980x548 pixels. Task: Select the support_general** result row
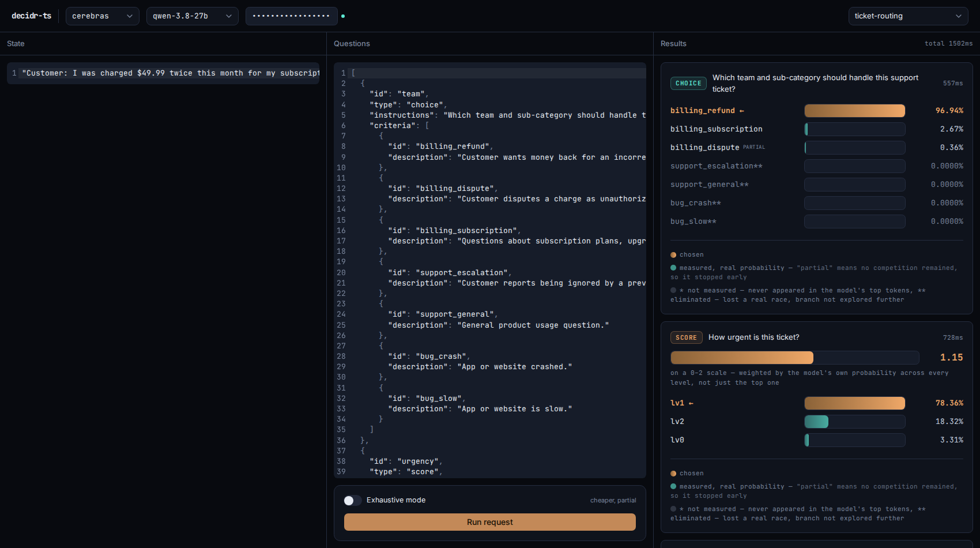click(817, 185)
